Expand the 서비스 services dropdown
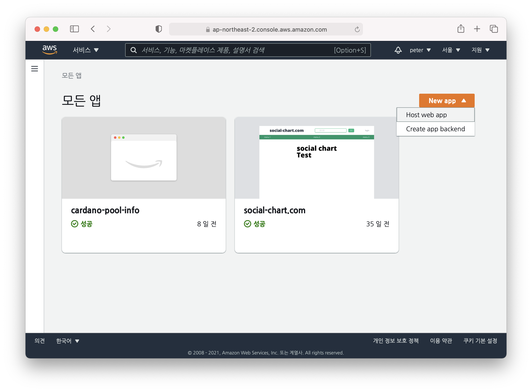The width and height of the screenshot is (532, 392). [86, 50]
